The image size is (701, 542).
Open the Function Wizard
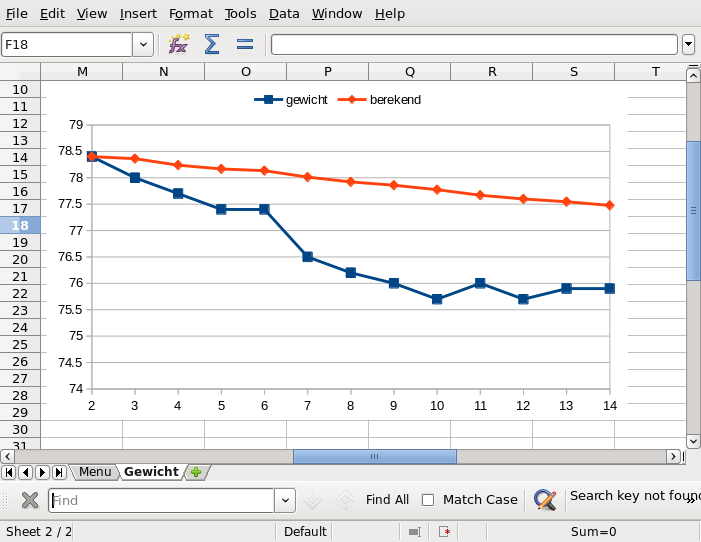[x=179, y=44]
